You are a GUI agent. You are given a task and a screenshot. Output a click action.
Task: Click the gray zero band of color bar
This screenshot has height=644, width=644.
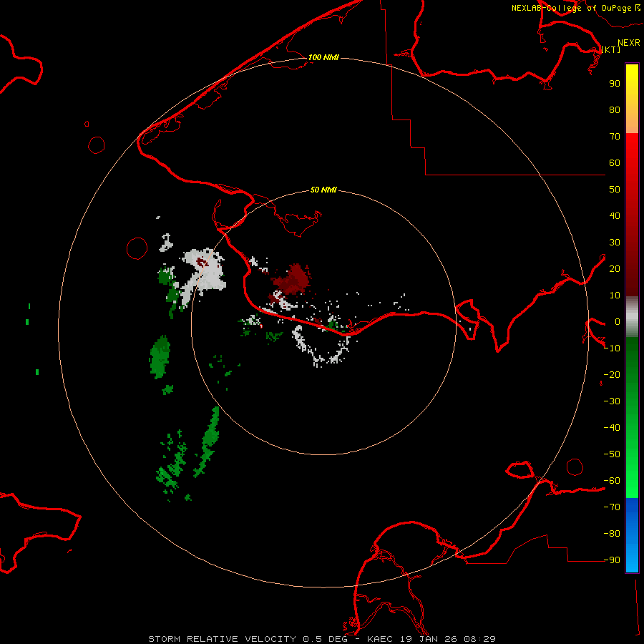(x=632, y=317)
